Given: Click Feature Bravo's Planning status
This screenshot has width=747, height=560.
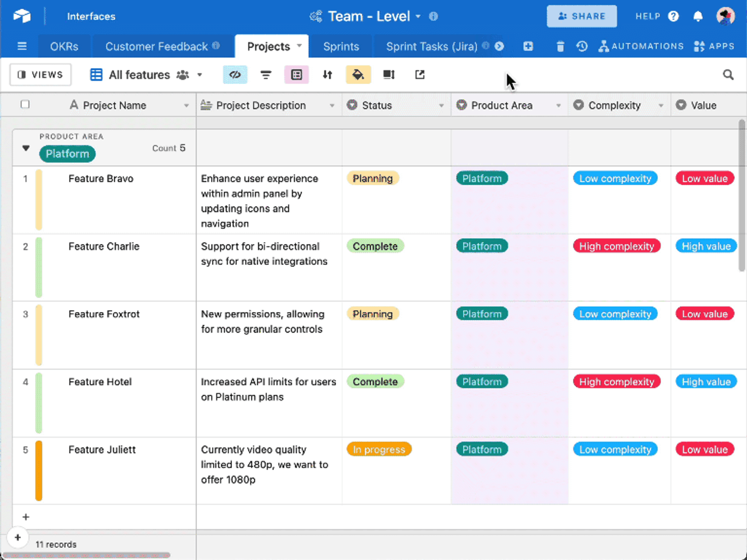Looking at the screenshot, I should (x=373, y=178).
